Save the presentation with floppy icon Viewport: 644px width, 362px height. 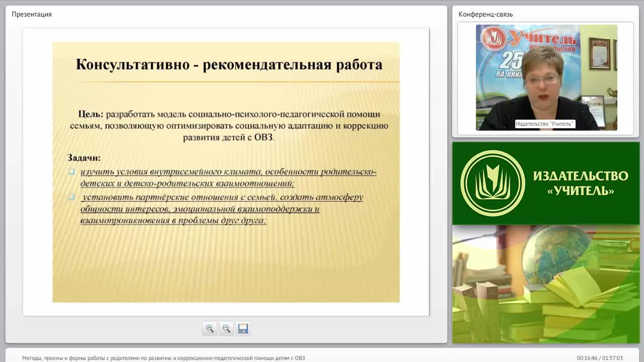[x=243, y=328]
